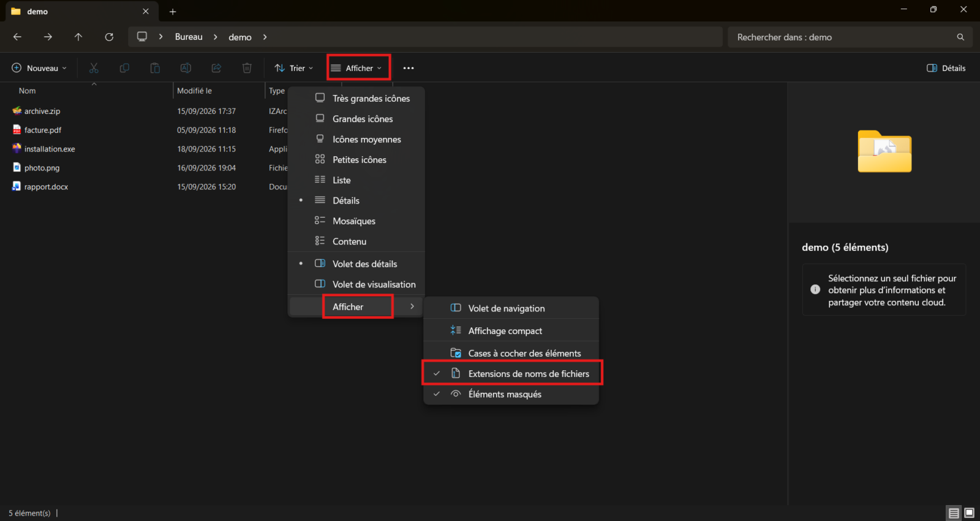Click the Copy icon in toolbar

(x=124, y=68)
